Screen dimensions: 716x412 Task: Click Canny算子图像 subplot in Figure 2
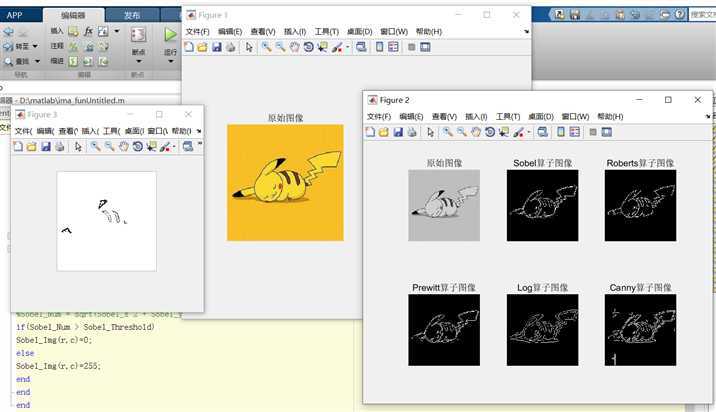(640, 330)
